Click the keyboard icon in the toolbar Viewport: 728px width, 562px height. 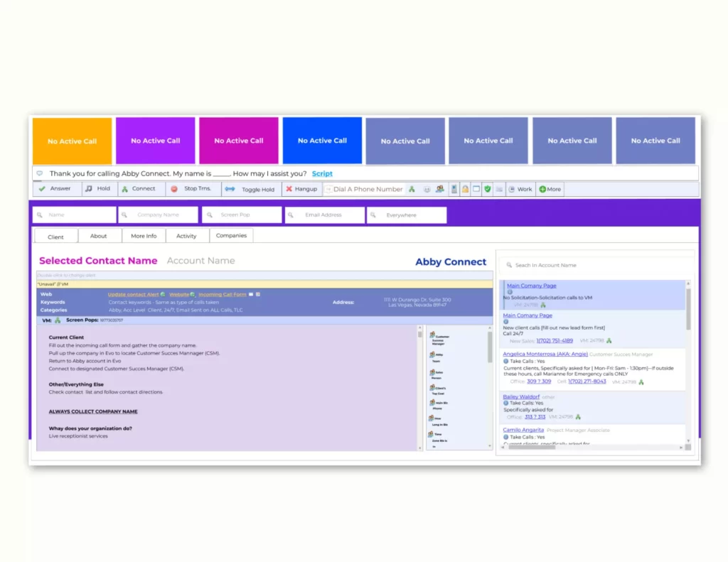[x=499, y=189]
